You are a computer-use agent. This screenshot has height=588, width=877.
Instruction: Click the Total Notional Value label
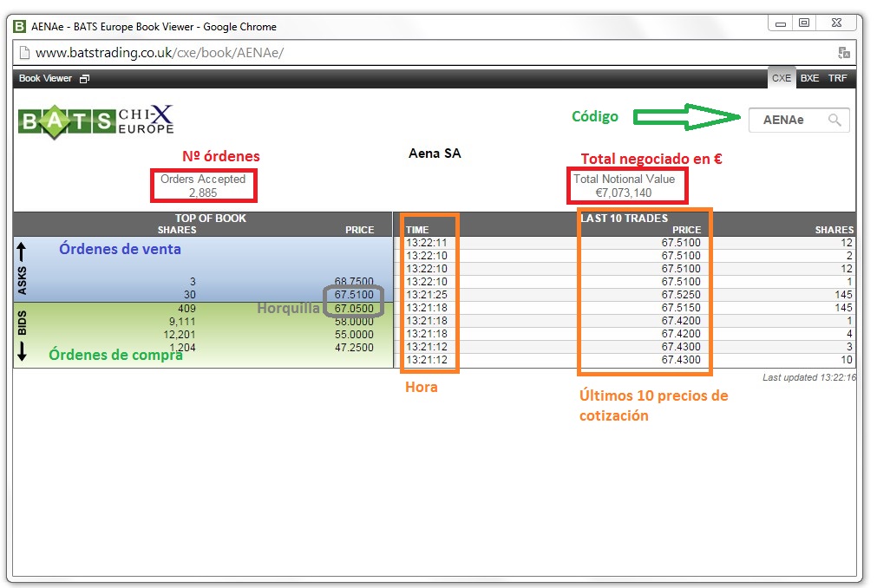point(625,179)
